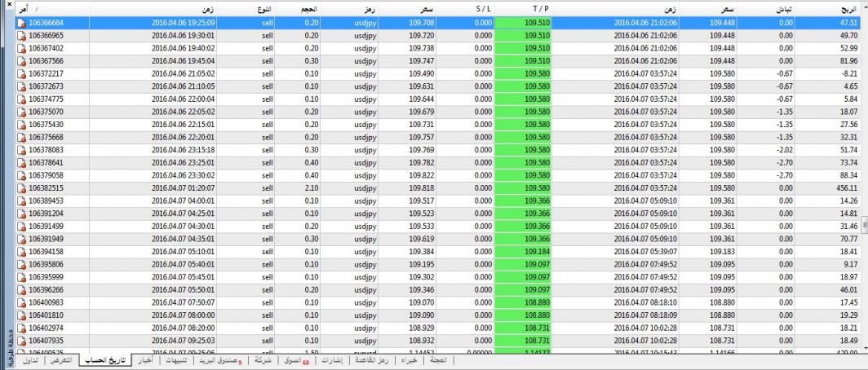Select order number 106407935
Image resolution: width=868 pixels, height=370 pixels.
[x=46, y=341]
